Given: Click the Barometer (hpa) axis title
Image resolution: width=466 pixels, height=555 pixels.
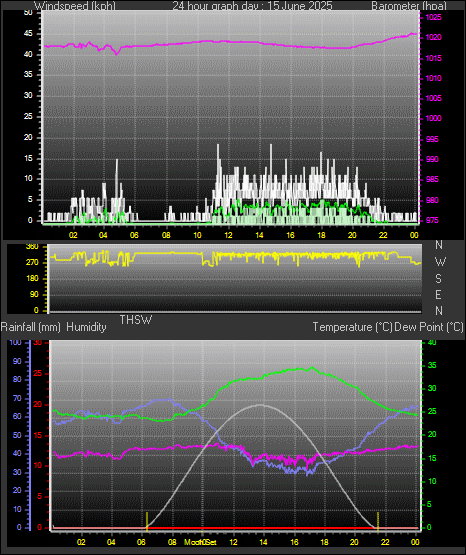Looking at the screenshot, I should [x=409, y=5].
